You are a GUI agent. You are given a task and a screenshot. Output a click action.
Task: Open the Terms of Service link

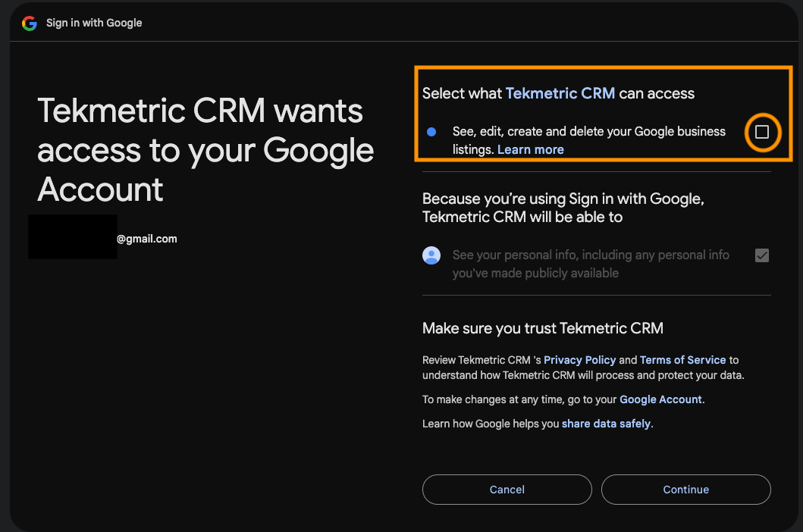[682, 360]
